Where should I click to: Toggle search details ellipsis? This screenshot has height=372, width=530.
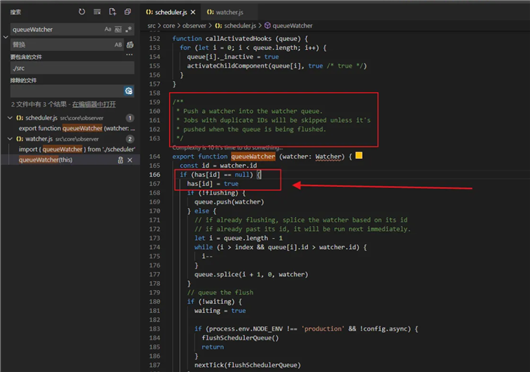pos(129,54)
